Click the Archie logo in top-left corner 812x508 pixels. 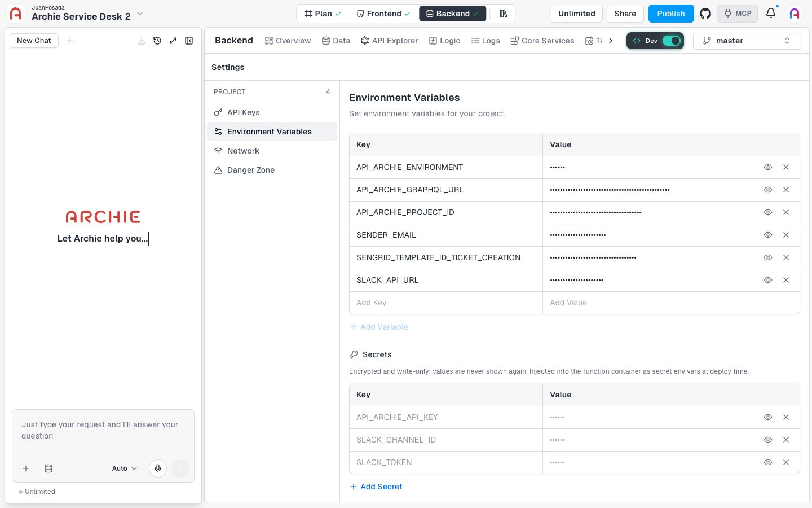click(x=16, y=14)
